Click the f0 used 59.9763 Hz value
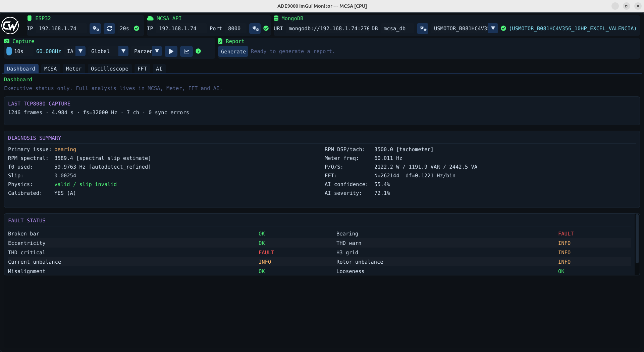 [x=103, y=167]
